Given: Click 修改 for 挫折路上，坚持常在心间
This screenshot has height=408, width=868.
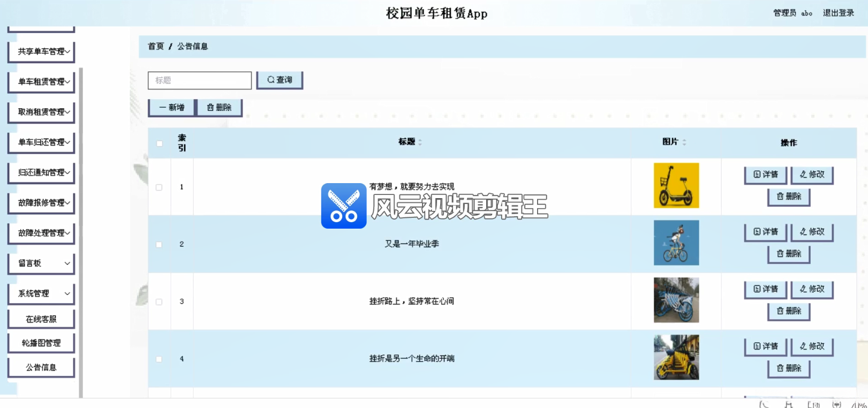Looking at the screenshot, I should [x=812, y=289].
